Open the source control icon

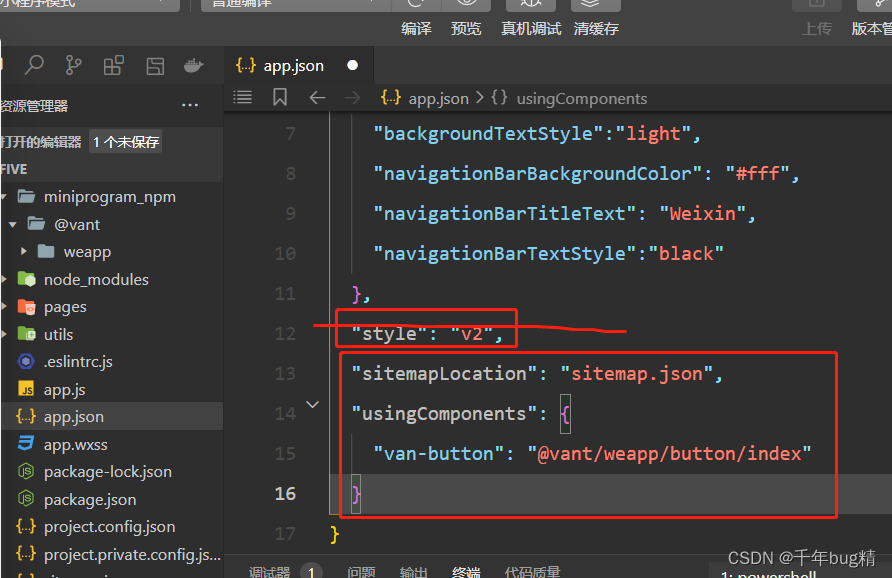[73, 65]
